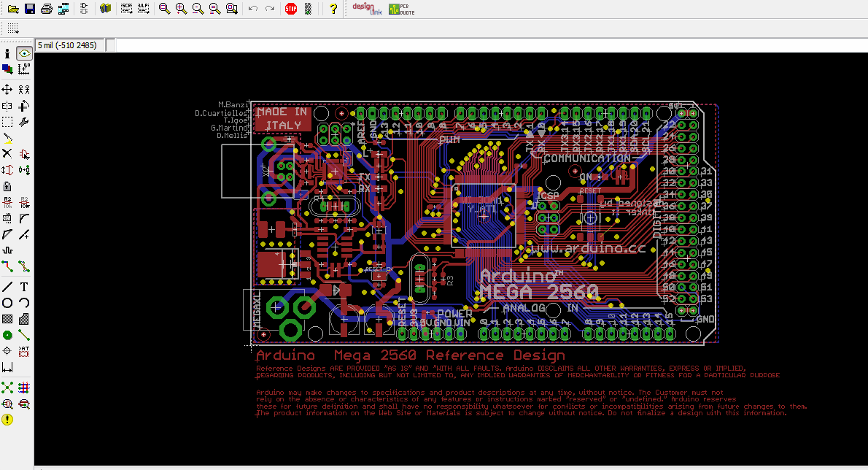Click the yellow Errors warning icon
The image size is (868, 470).
(7, 420)
